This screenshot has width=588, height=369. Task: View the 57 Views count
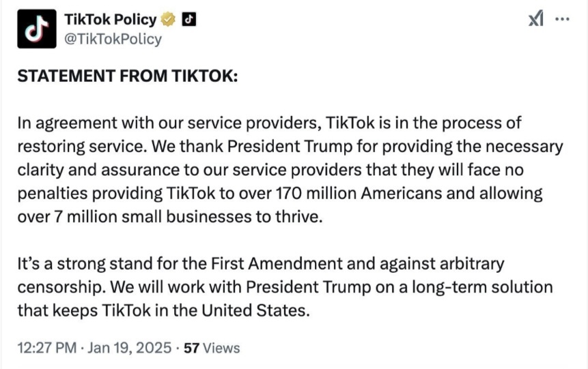click(212, 348)
